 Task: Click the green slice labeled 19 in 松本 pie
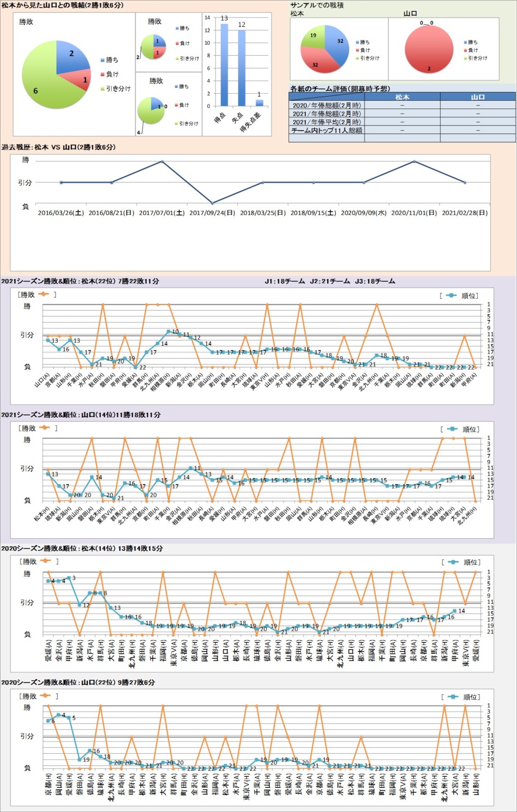[x=315, y=37]
